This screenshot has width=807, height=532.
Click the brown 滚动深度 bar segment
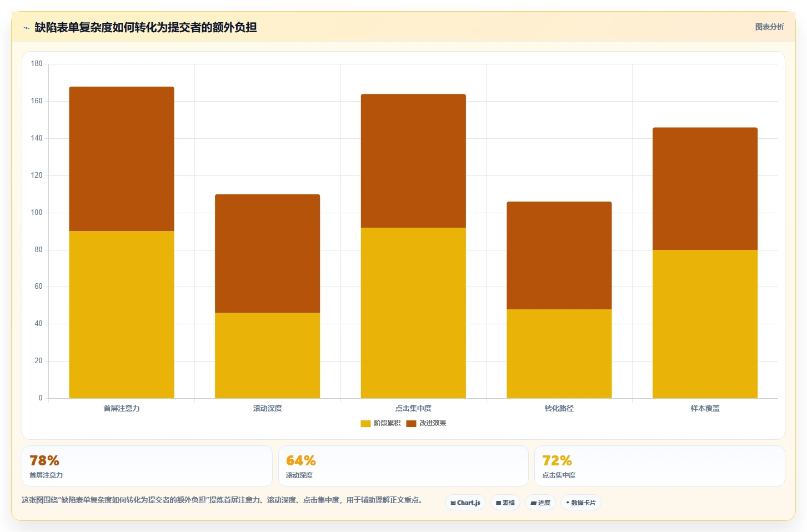[x=268, y=253]
